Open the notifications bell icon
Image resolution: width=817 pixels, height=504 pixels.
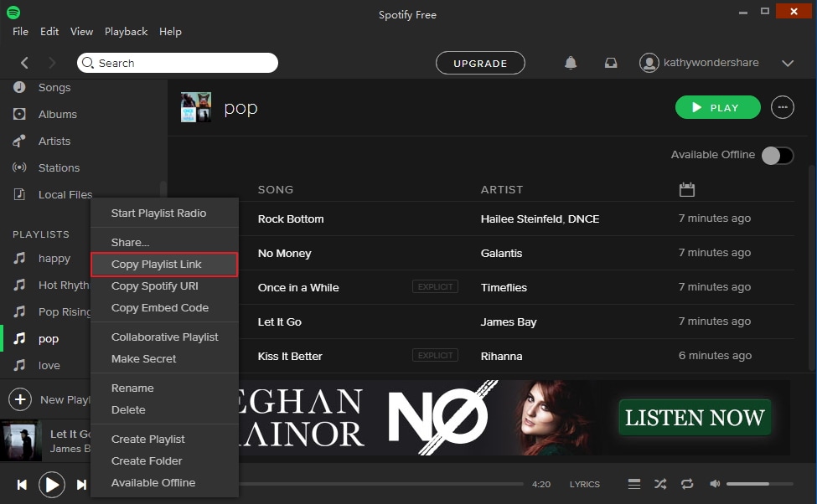(571, 63)
